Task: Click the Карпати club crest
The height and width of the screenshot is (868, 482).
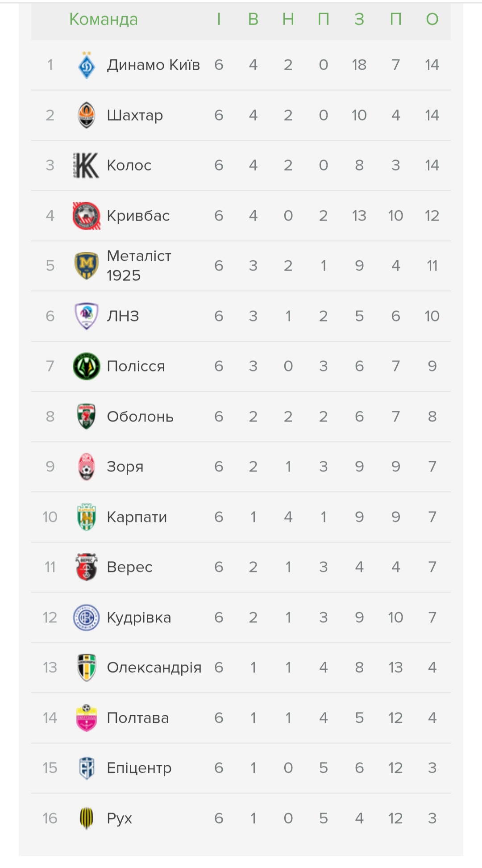Action: point(86,517)
